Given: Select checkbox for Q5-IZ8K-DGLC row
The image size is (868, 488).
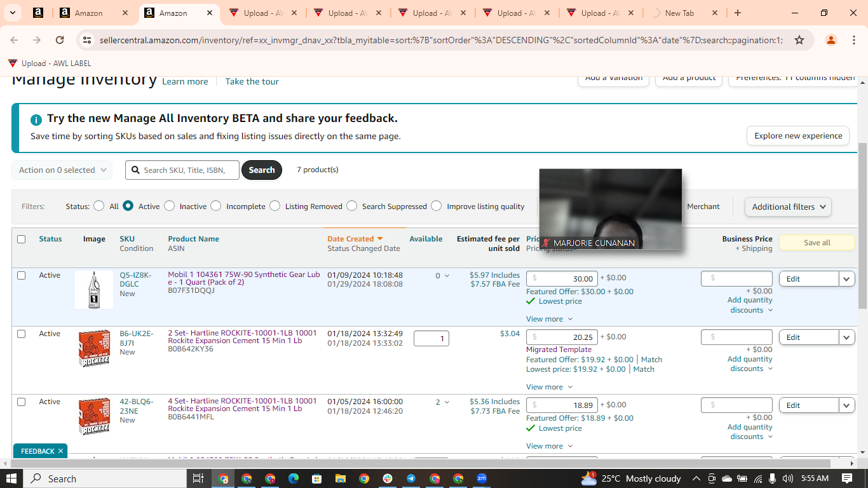Looking at the screenshot, I should (x=21, y=275).
